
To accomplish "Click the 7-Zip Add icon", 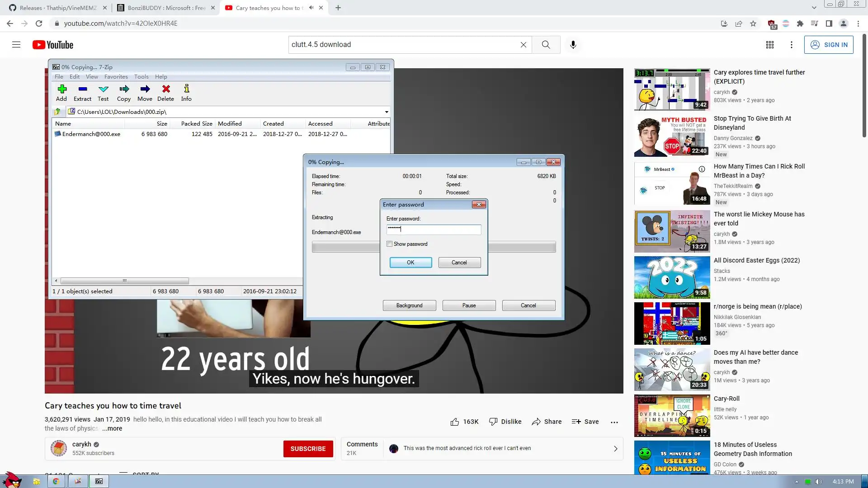I will coord(61,92).
